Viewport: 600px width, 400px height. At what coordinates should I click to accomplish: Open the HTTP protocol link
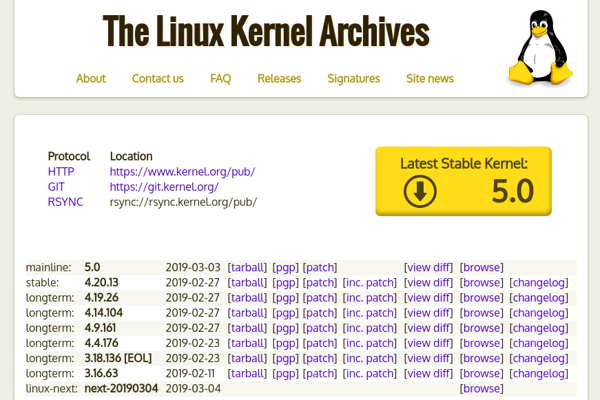pyautogui.click(x=61, y=172)
